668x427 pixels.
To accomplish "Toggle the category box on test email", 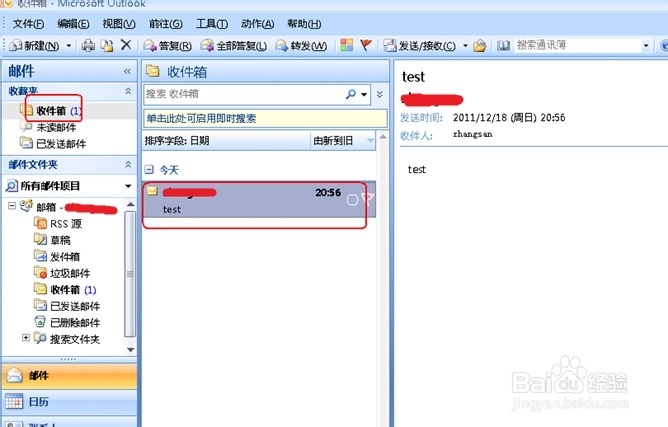I will click(x=352, y=199).
